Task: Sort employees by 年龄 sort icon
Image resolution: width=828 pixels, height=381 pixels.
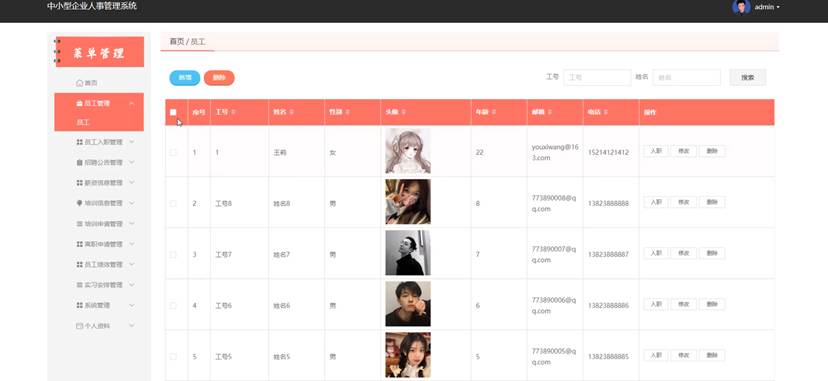Action: coord(494,112)
